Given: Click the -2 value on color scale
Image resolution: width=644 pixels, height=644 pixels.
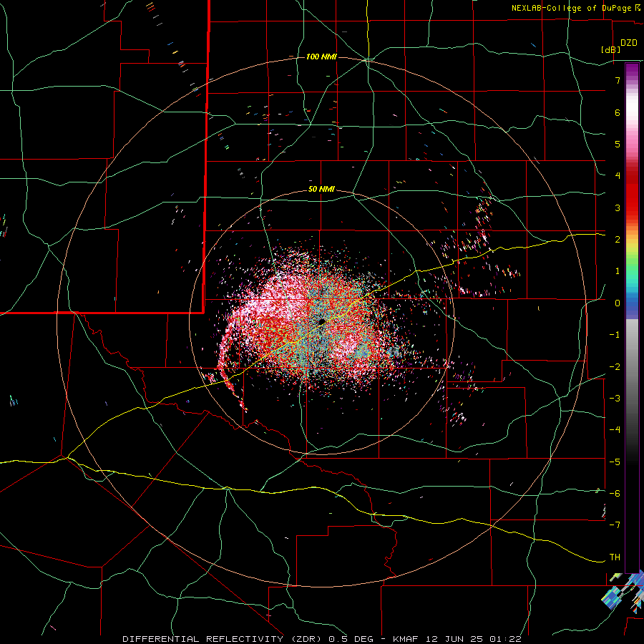Looking at the screenshot, I should 615,366.
